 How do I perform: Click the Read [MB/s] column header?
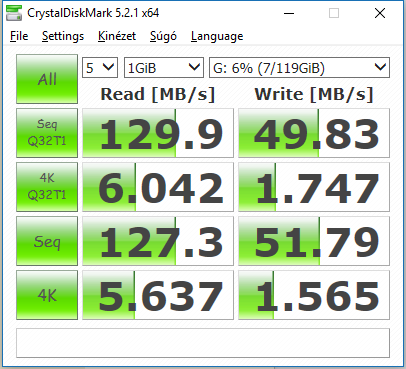pyautogui.click(x=158, y=94)
